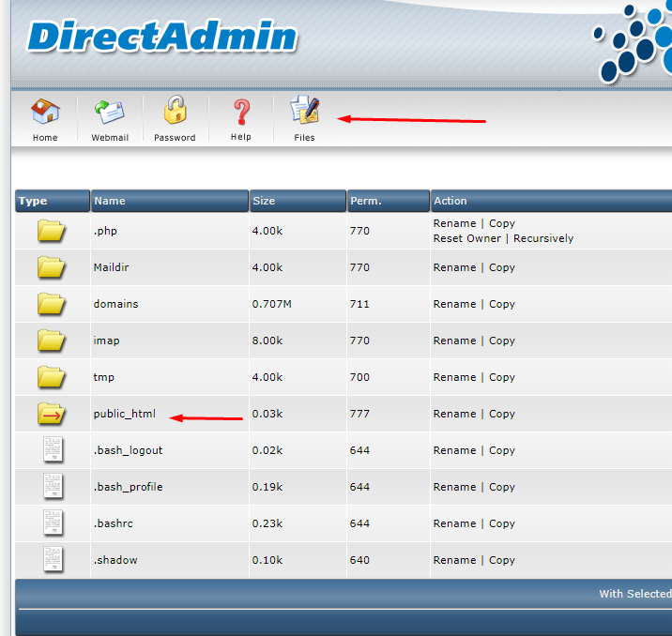Image resolution: width=672 pixels, height=636 pixels.
Task: Open the Password padlock icon
Action: click(175, 110)
